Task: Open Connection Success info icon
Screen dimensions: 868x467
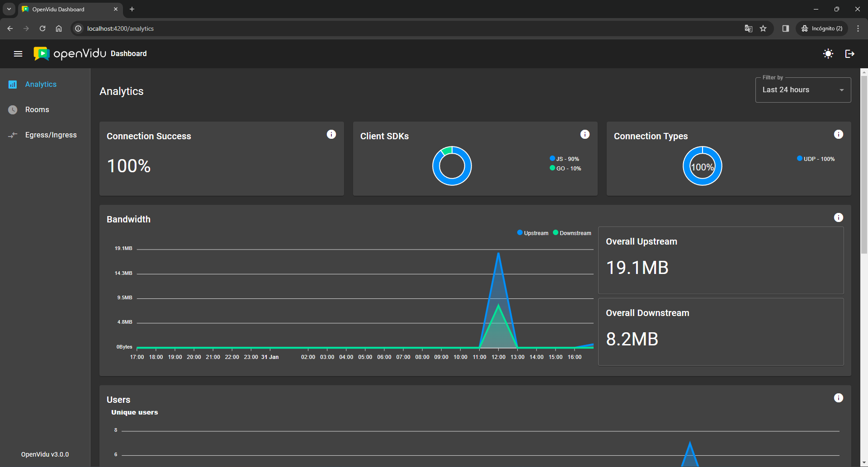Action: click(x=331, y=134)
